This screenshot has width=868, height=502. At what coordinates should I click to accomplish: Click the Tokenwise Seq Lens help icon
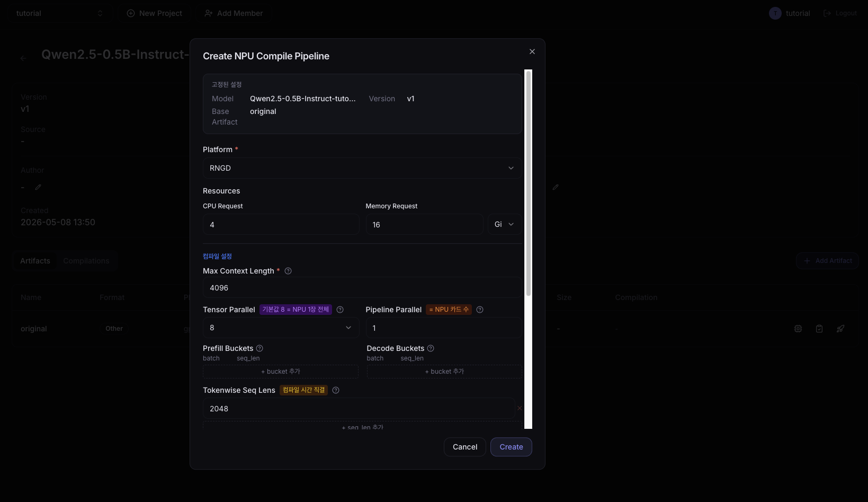click(336, 390)
